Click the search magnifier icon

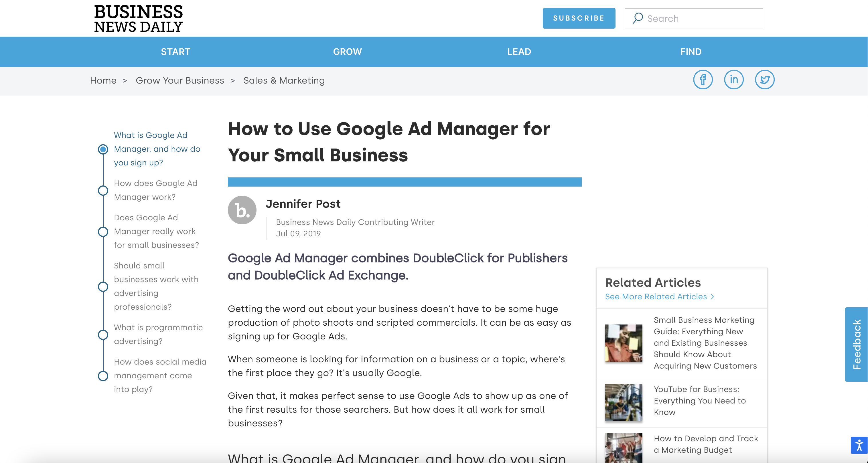(x=638, y=18)
